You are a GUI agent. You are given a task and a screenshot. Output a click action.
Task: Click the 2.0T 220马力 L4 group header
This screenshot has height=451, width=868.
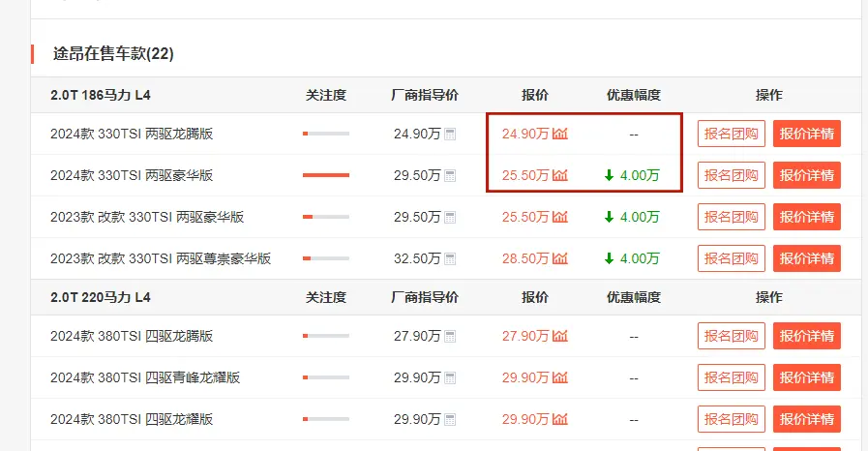tap(101, 297)
